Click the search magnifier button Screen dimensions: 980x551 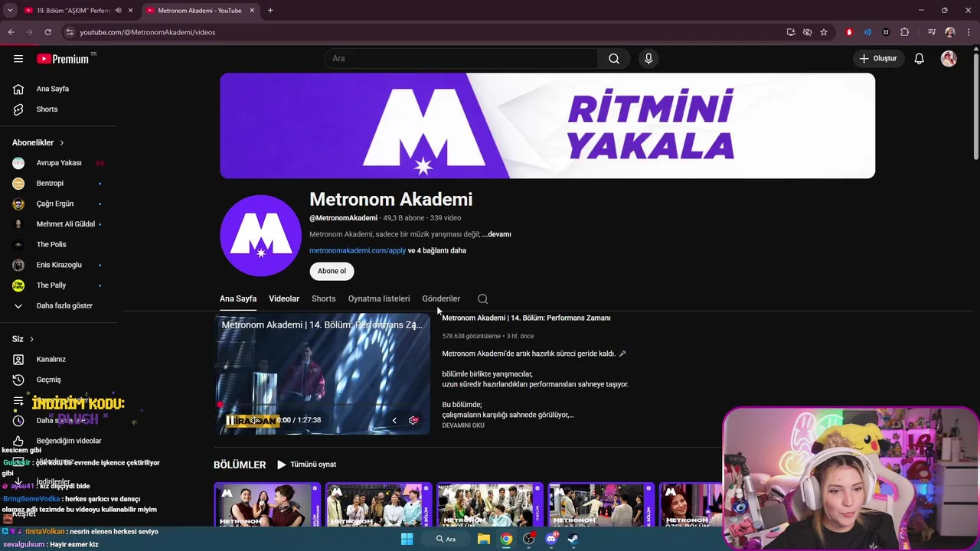614,59
